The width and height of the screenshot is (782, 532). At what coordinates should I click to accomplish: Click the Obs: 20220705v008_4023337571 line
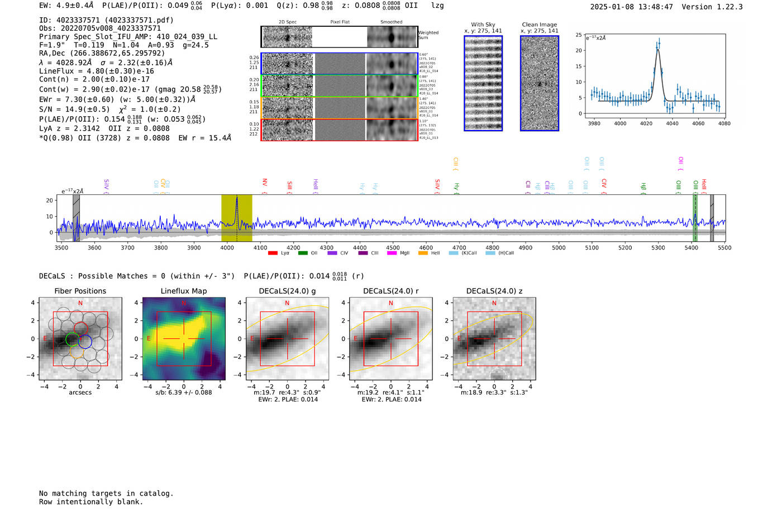tap(100, 28)
